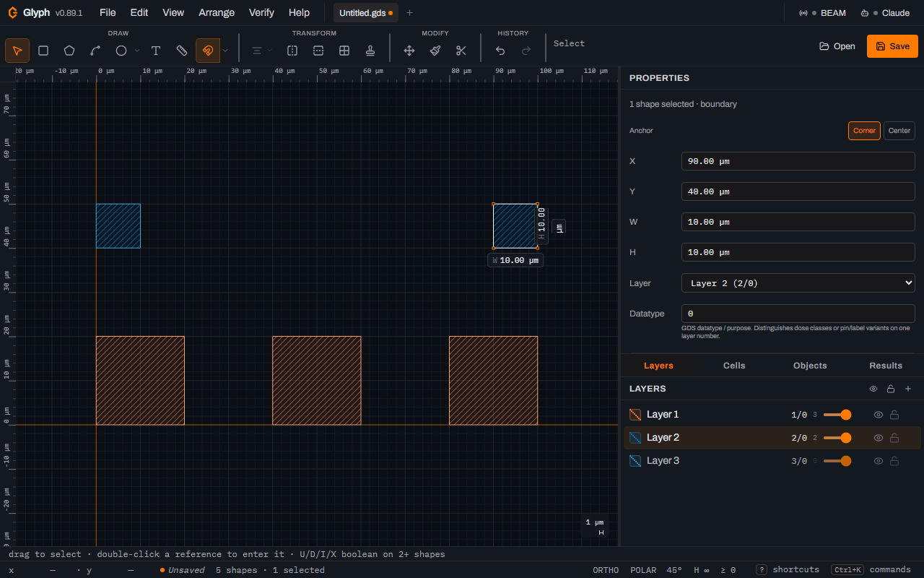This screenshot has height=578, width=924.
Task: Choose the Rectangle draw tool
Action: (43, 51)
